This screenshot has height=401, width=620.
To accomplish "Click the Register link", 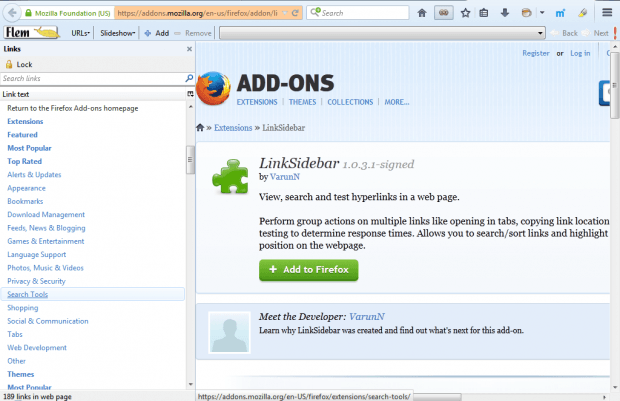I will click(536, 53).
